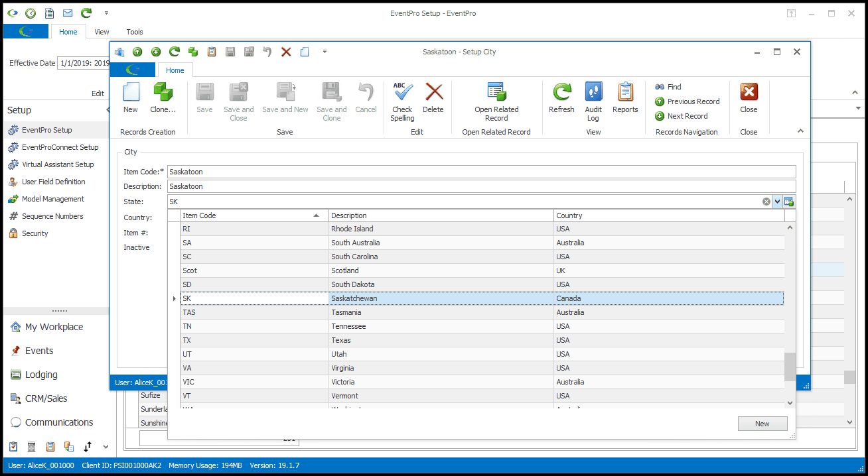Click the lookup list scroll down arrow

pyautogui.click(x=790, y=402)
